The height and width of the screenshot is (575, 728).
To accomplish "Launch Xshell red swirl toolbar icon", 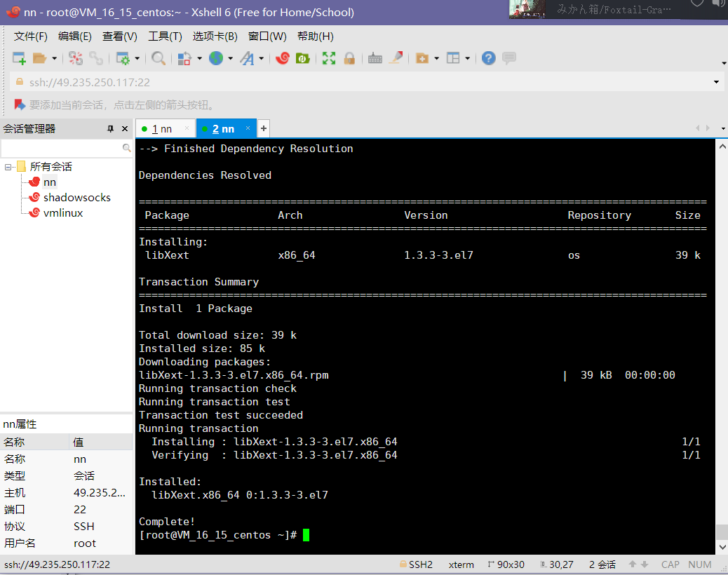I will tap(282, 58).
